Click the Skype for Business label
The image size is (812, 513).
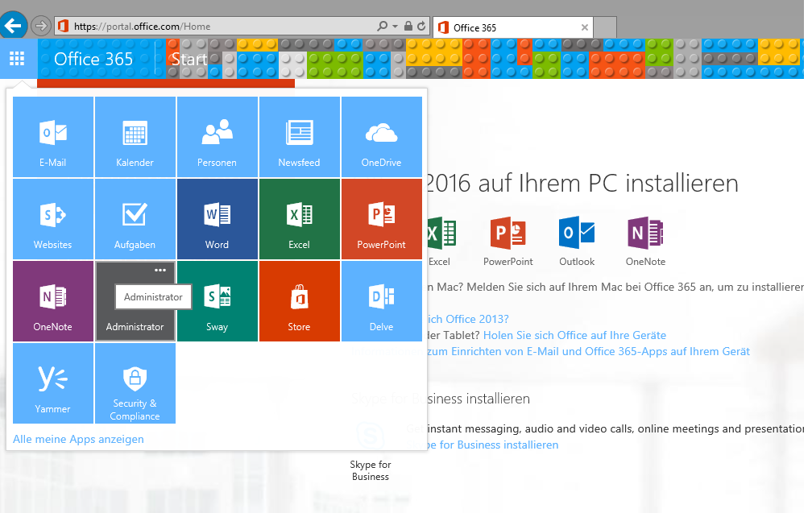click(371, 470)
